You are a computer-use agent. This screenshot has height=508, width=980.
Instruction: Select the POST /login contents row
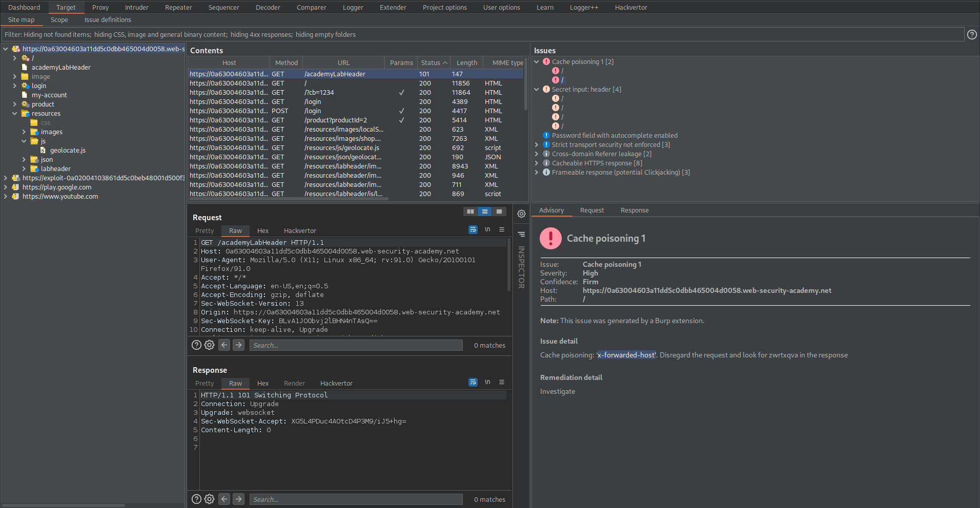pos(356,111)
